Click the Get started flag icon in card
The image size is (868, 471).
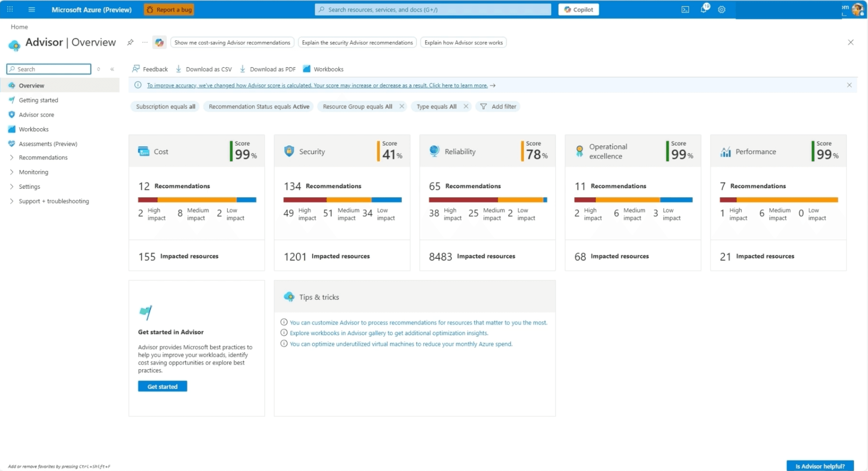click(x=146, y=313)
